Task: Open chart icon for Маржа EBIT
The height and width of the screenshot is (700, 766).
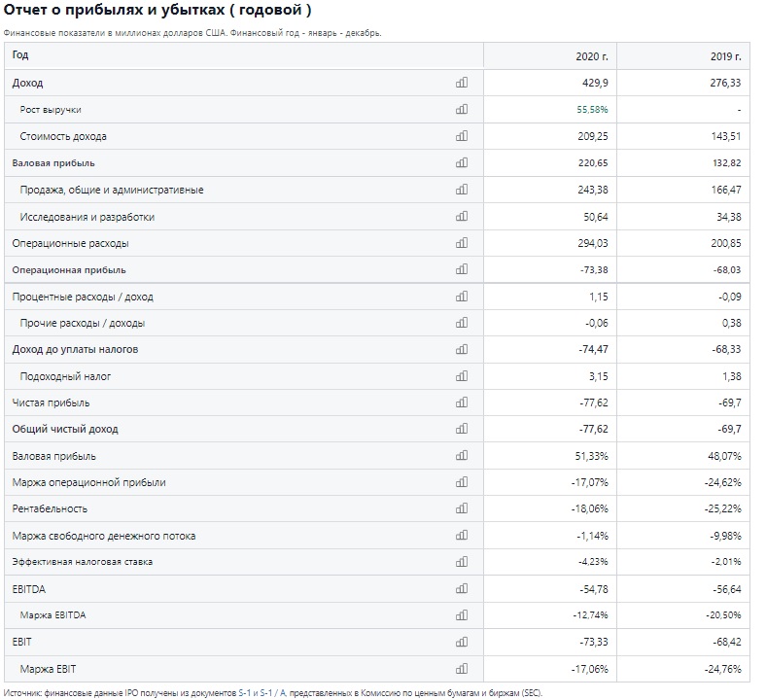Action: [461, 669]
